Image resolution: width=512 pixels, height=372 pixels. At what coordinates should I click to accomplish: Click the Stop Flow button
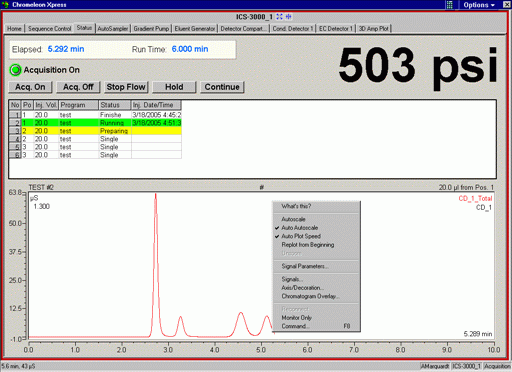tap(126, 87)
